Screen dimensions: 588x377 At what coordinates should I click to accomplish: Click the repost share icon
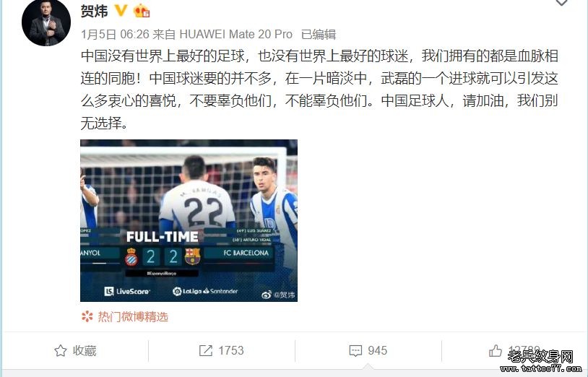pyautogui.click(x=205, y=351)
